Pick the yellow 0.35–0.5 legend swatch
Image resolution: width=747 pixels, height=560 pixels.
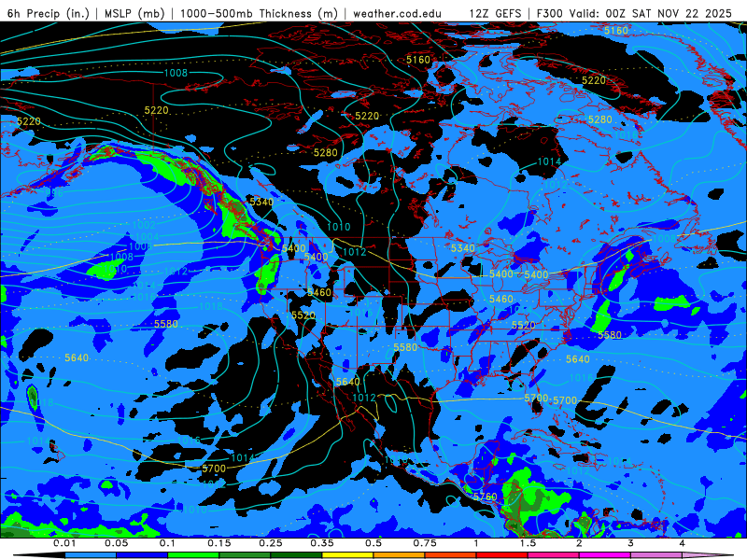pyautogui.click(x=347, y=555)
